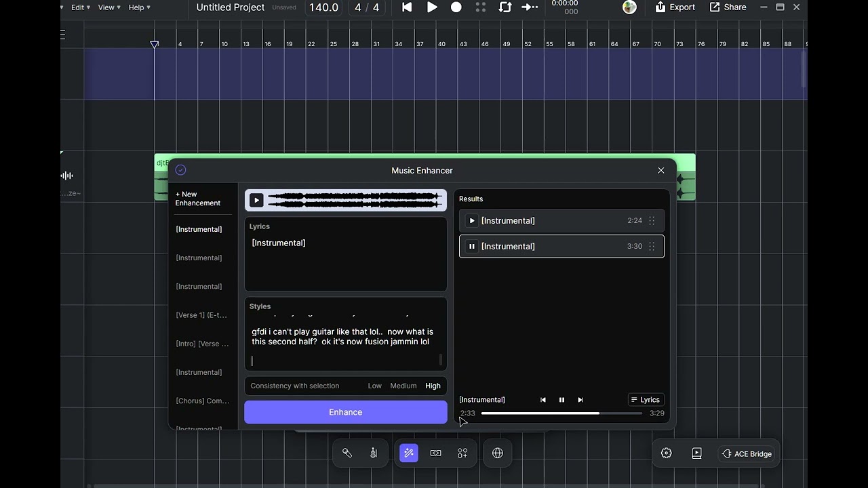
Task: Open the globe icon in the bottom toolbar
Action: click(498, 453)
